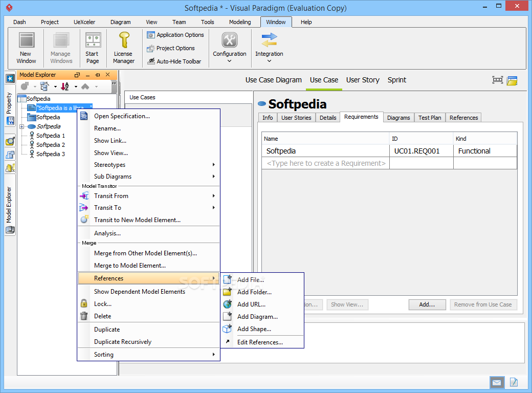This screenshot has height=393, width=532.
Task: Select the Softpedia 2 actor in tree
Action: tap(47, 145)
